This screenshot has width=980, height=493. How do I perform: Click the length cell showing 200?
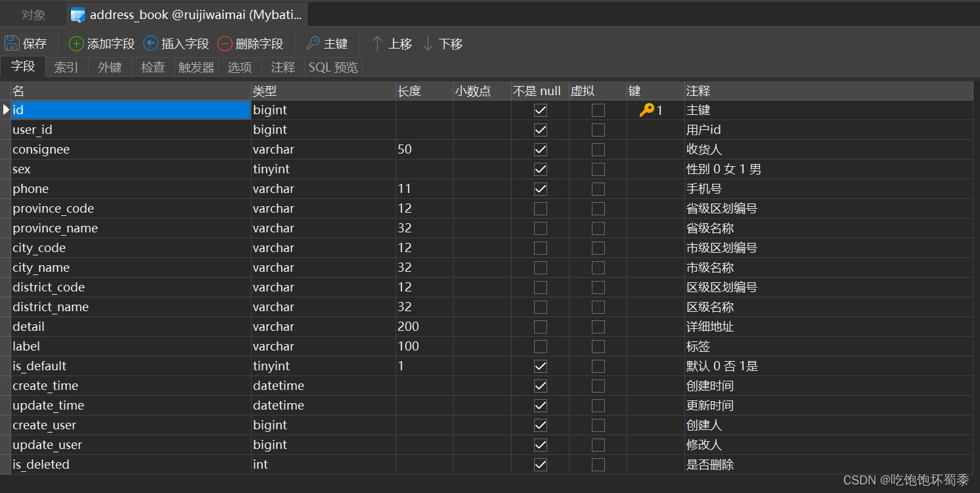[424, 327]
